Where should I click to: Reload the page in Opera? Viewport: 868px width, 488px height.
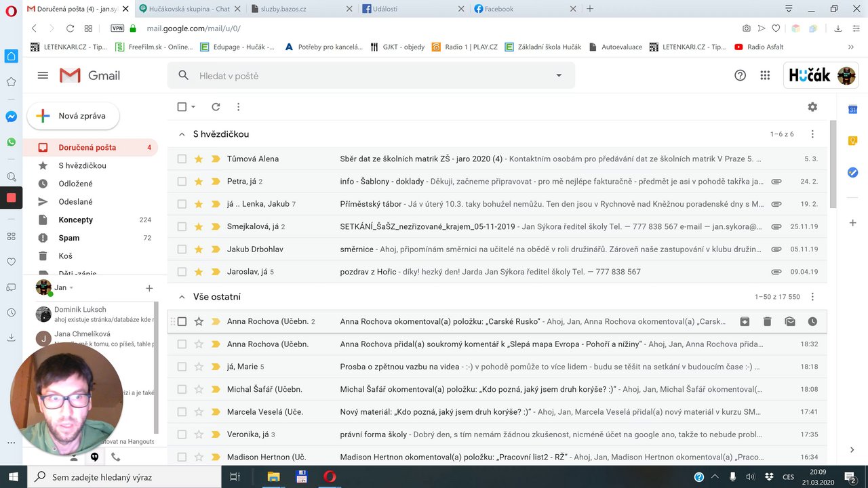point(70,28)
